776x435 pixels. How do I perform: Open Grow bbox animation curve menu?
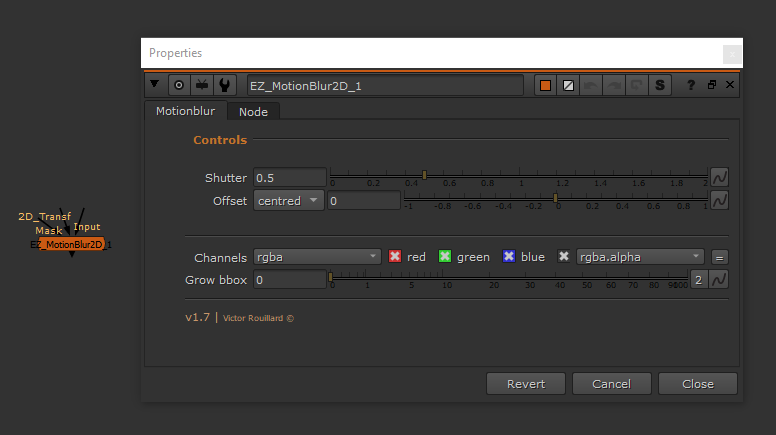click(719, 279)
